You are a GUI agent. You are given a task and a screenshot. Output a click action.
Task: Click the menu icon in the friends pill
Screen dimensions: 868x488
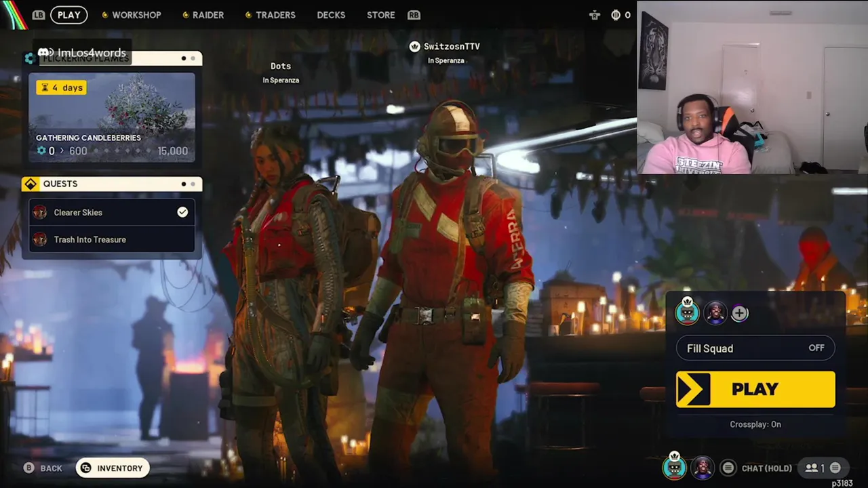[x=835, y=468]
